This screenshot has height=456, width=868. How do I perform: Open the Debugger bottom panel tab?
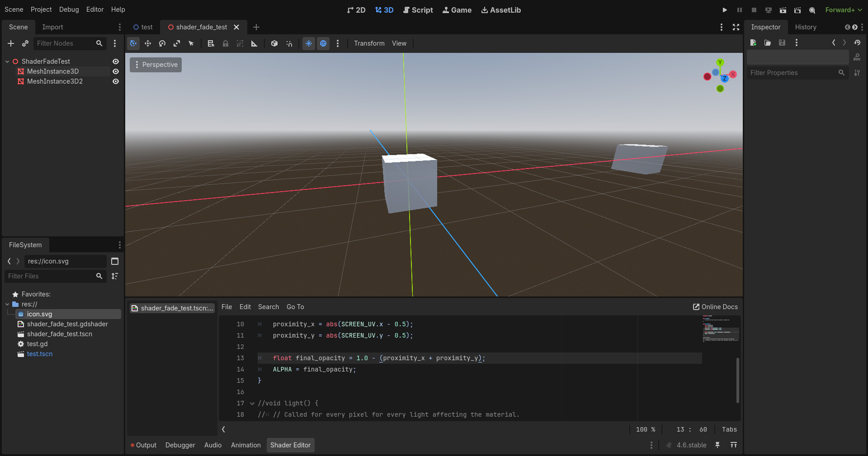[180, 445]
